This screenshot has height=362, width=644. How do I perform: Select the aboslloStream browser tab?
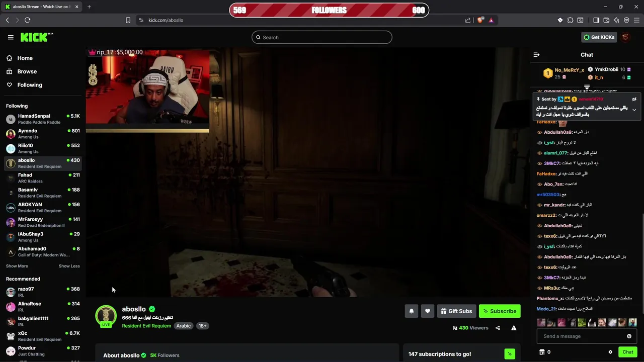click(40, 7)
